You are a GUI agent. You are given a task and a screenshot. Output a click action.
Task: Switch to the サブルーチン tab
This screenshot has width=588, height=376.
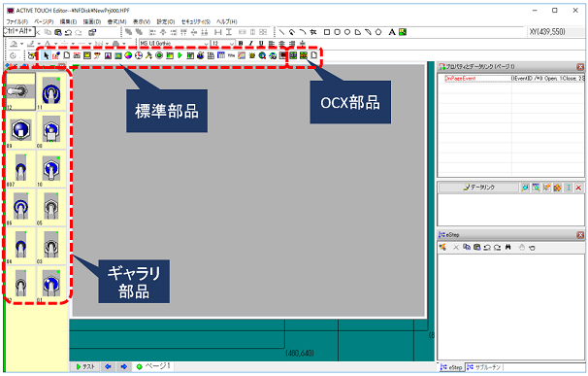(x=484, y=367)
